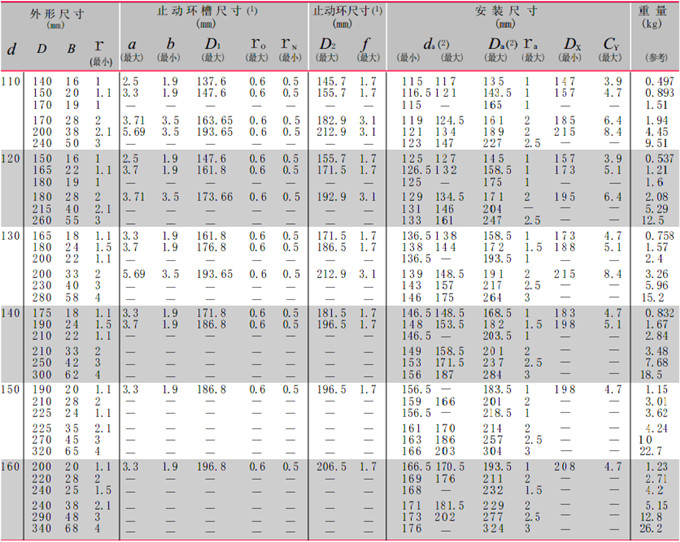
Task: Click D2 value 182.9
Action: [x=331, y=120]
